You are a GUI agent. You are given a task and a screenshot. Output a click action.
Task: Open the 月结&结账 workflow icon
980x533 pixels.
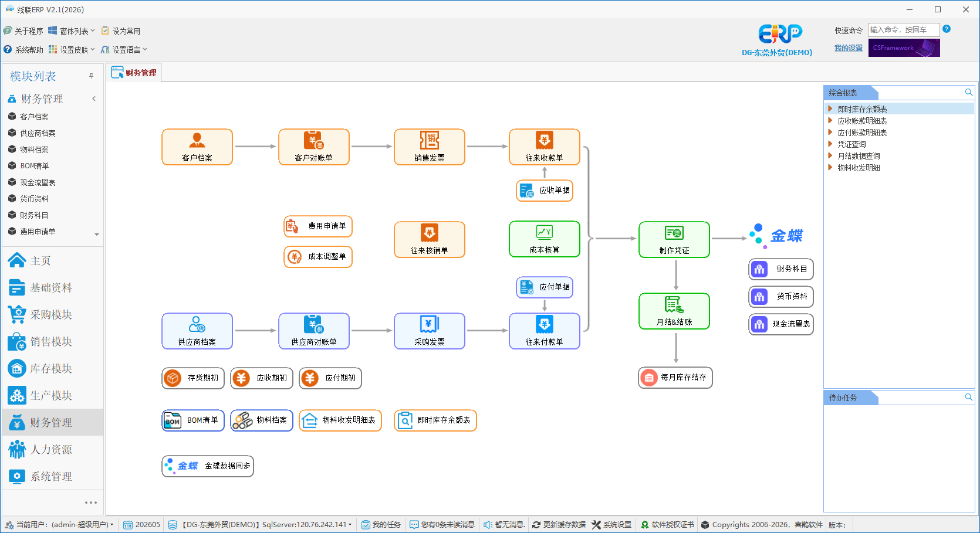point(674,311)
